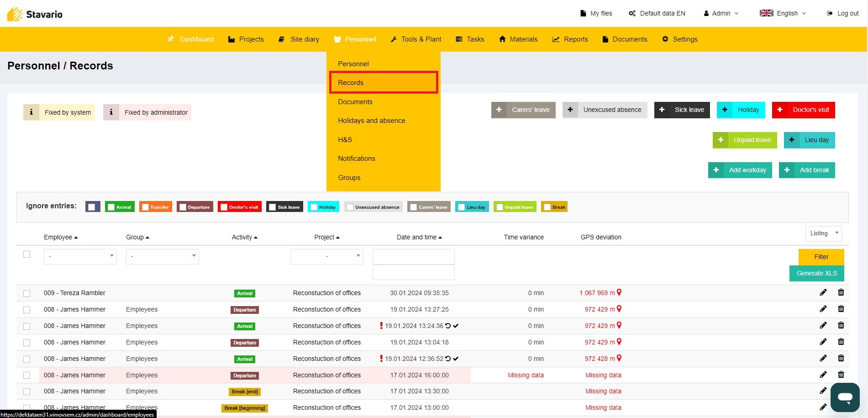Log out of Stavario
This screenshot has height=418, width=868.
tap(843, 13)
